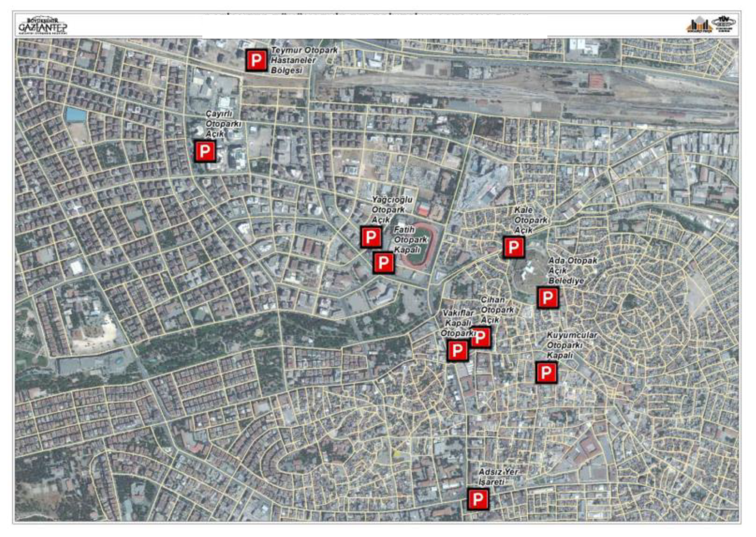Click the Kuyumcular Otoparkı Kapalı text label
Viewport: 756px width, 537px height.
(572, 345)
